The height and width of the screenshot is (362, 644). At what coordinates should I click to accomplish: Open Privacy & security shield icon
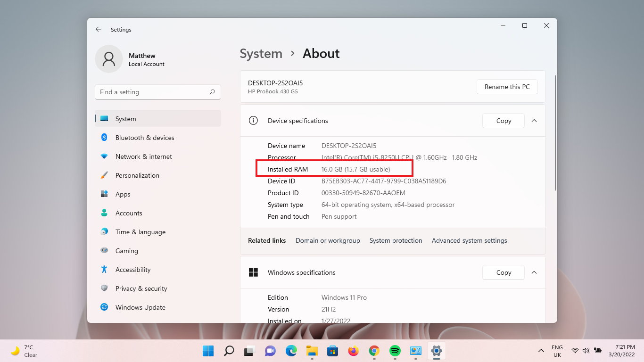click(x=104, y=288)
